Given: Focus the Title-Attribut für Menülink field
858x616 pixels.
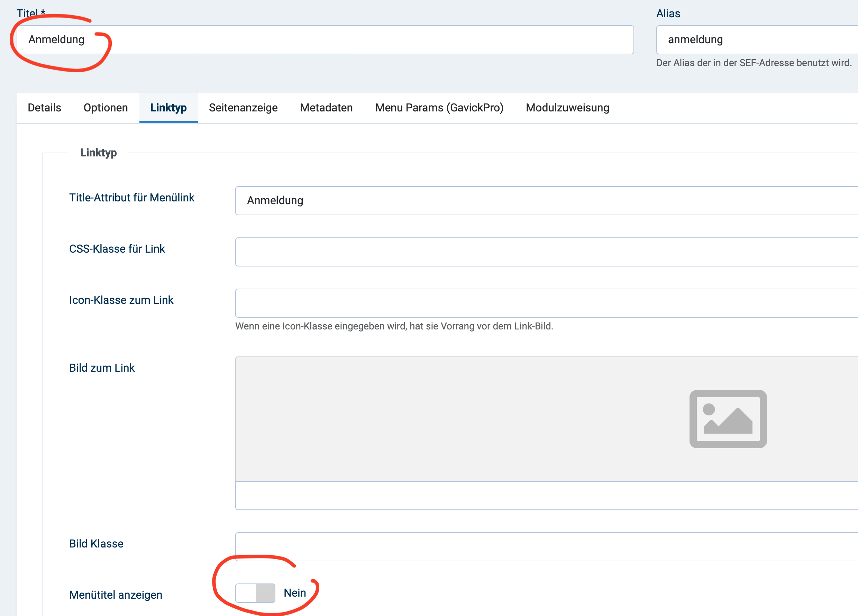Looking at the screenshot, I should [x=545, y=200].
